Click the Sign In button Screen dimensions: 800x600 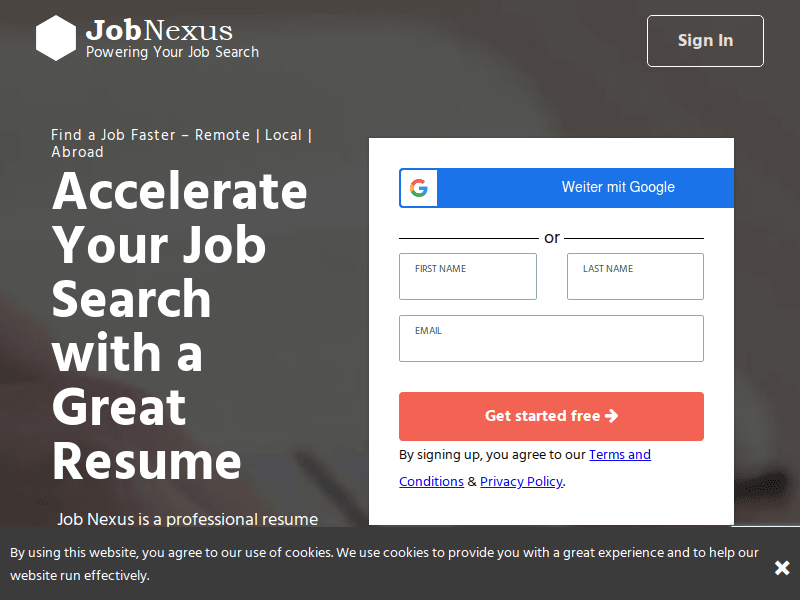pos(705,41)
